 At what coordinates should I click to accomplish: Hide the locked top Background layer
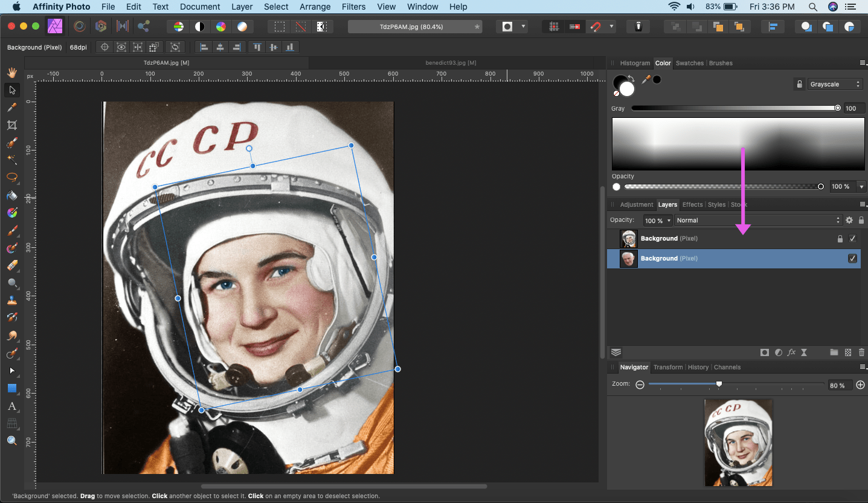coord(852,239)
